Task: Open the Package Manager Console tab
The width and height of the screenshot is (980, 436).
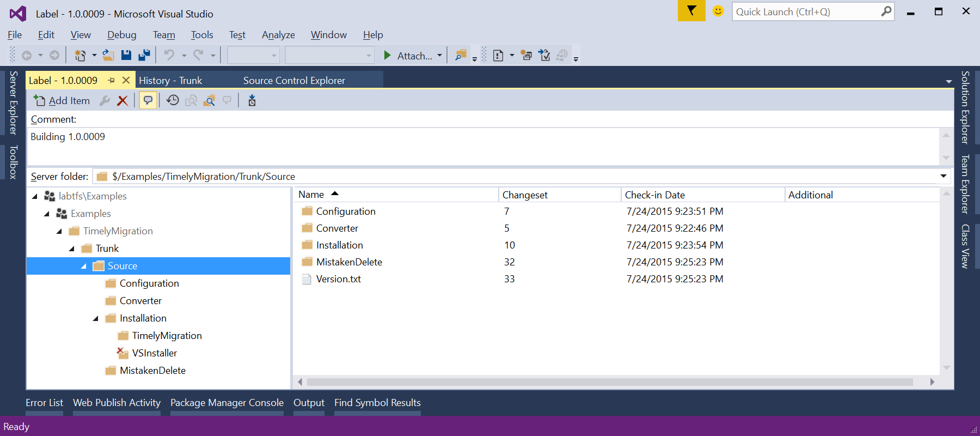Action: (227, 403)
